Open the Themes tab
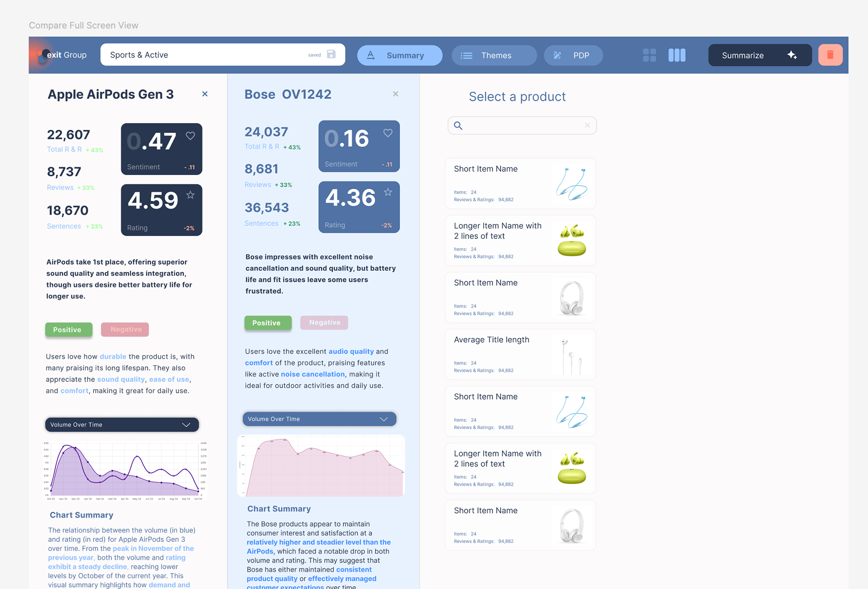 pos(494,55)
